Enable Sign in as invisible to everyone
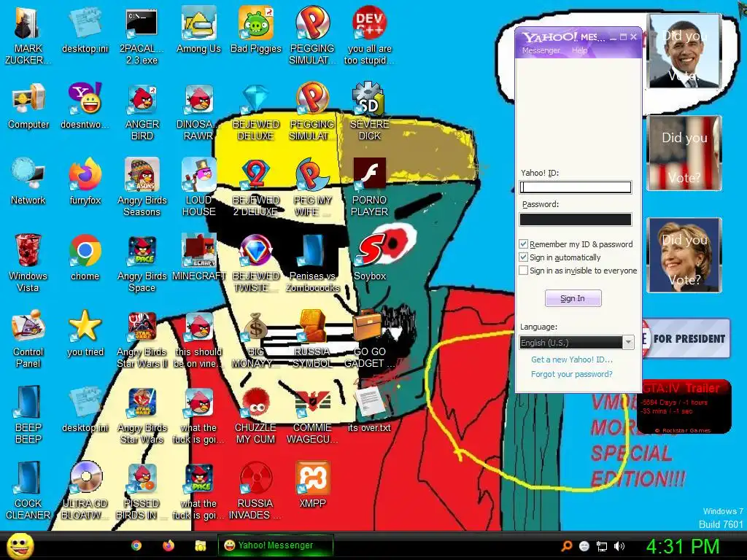The height and width of the screenshot is (560, 747). (x=523, y=271)
